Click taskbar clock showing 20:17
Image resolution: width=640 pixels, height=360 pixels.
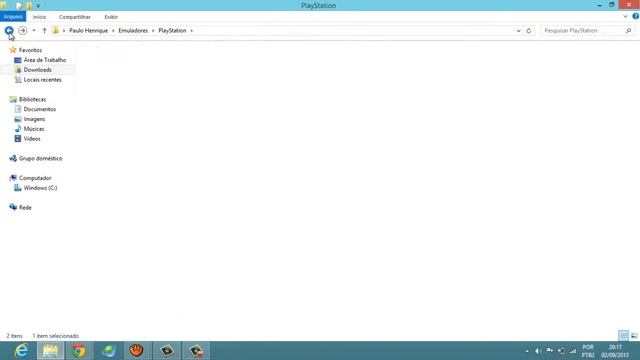tap(615, 351)
